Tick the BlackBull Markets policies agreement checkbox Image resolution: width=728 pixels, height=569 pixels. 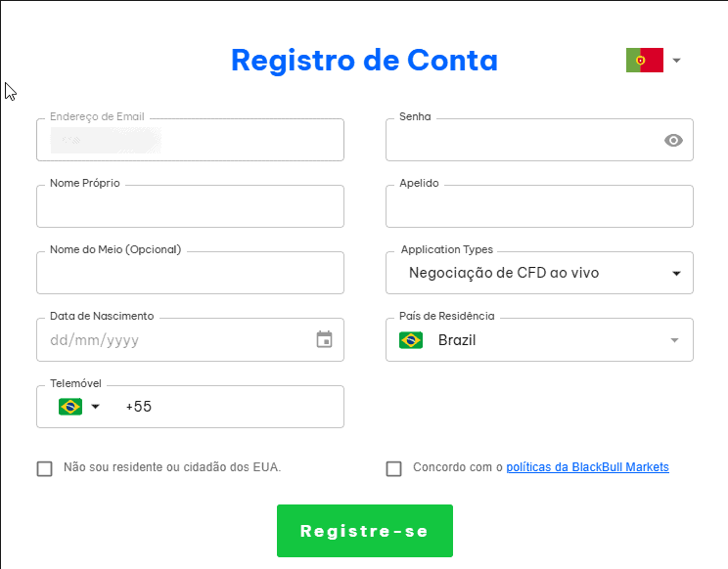[394, 468]
